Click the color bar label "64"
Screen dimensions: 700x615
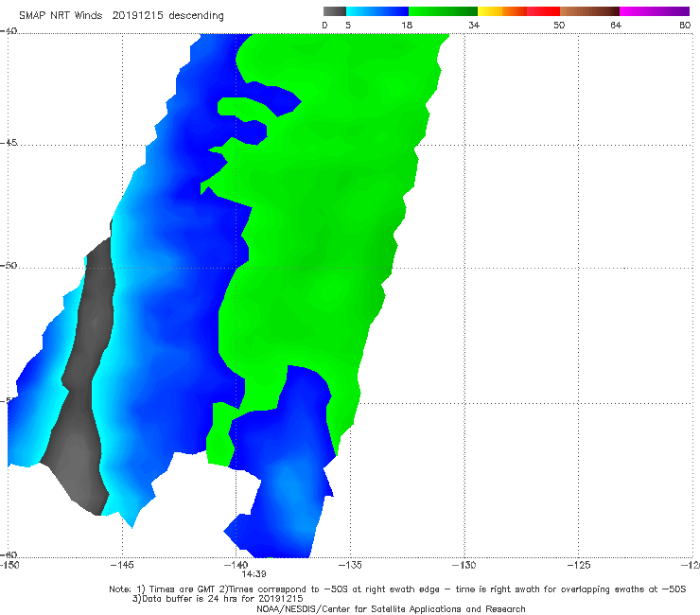click(616, 25)
